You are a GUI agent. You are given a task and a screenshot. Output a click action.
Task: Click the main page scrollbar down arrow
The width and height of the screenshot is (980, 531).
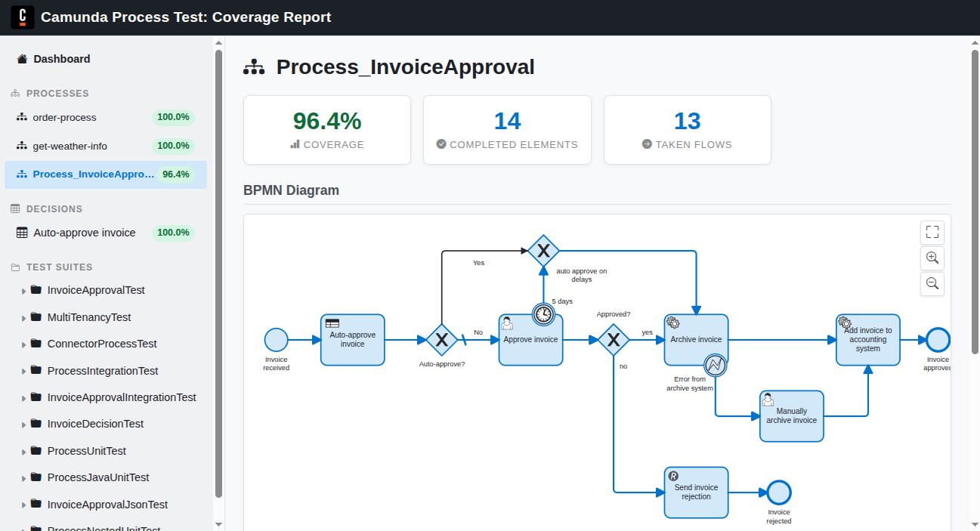[x=974, y=523]
